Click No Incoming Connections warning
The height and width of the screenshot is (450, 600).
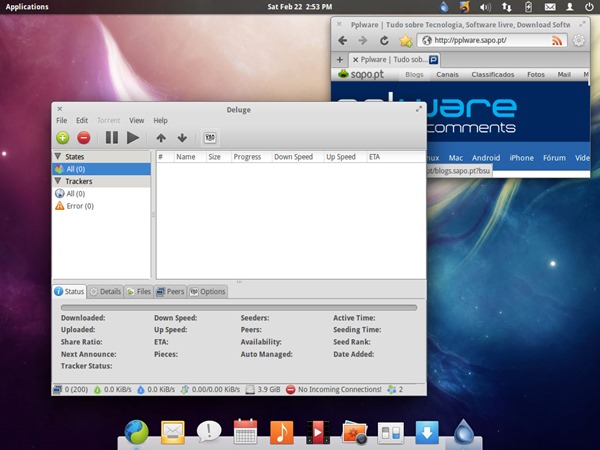[334, 390]
